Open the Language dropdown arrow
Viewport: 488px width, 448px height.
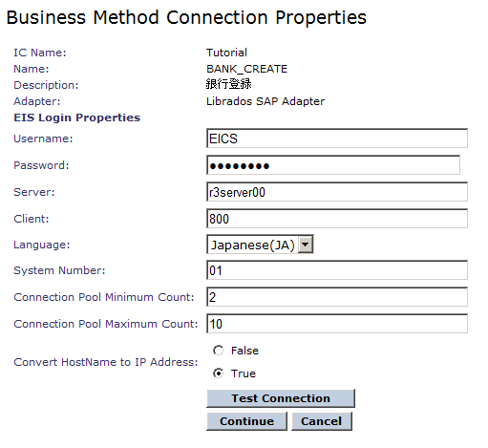click(306, 245)
